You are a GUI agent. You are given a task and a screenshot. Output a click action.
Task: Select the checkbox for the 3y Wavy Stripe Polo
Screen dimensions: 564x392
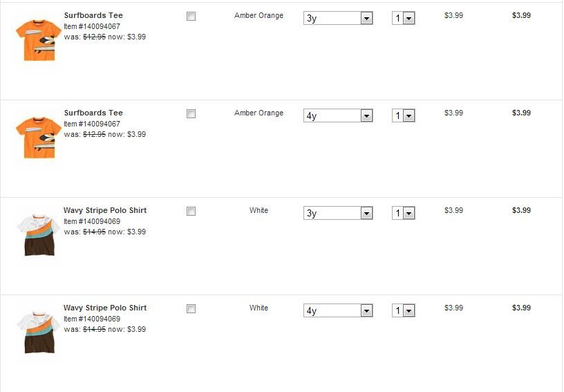point(191,212)
